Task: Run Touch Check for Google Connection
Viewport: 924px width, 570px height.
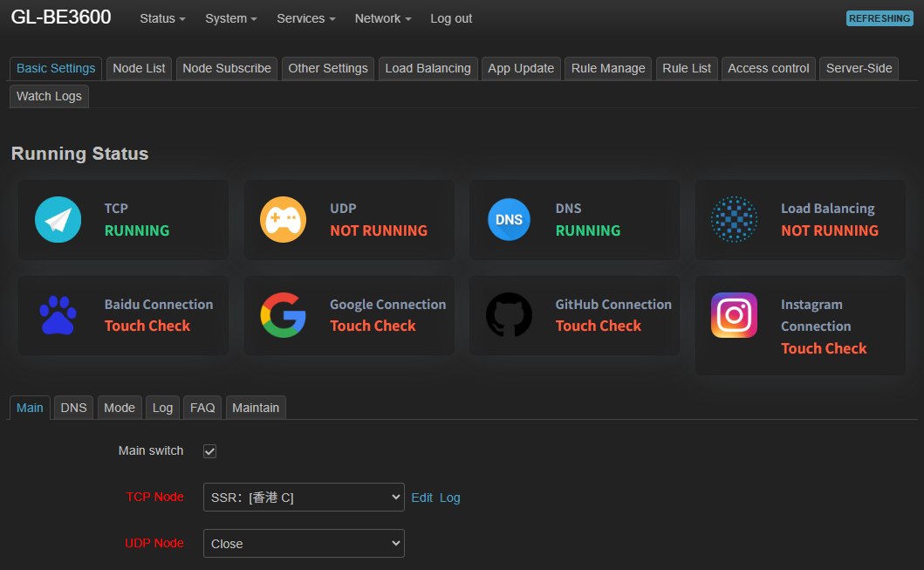Action: point(373,326)
